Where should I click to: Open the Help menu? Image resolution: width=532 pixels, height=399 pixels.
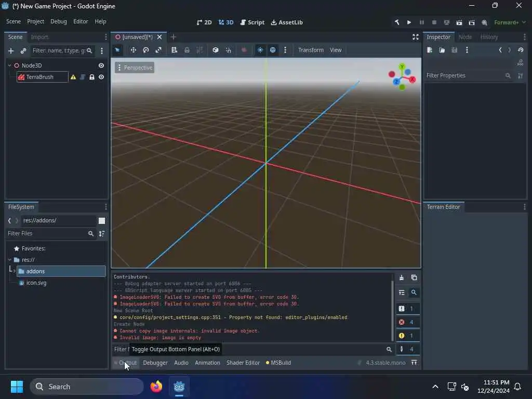click(100, 21)
